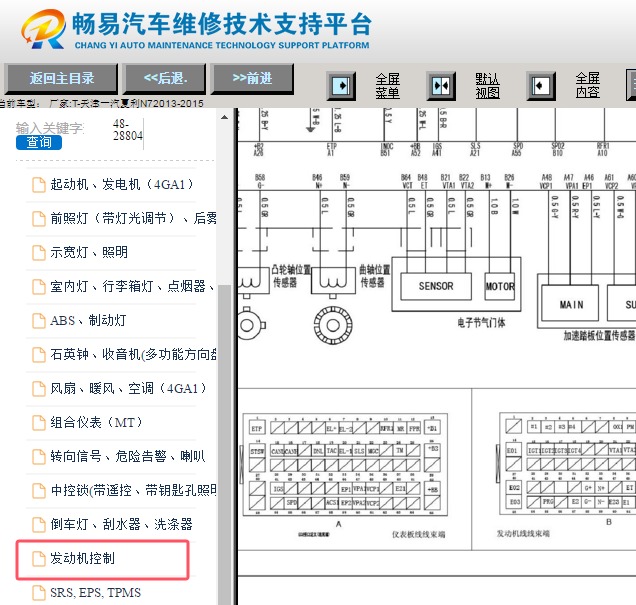Open 起动机、发电机（4GA1） entry
This screenshot has height=605, width=636.
point(121,185)
